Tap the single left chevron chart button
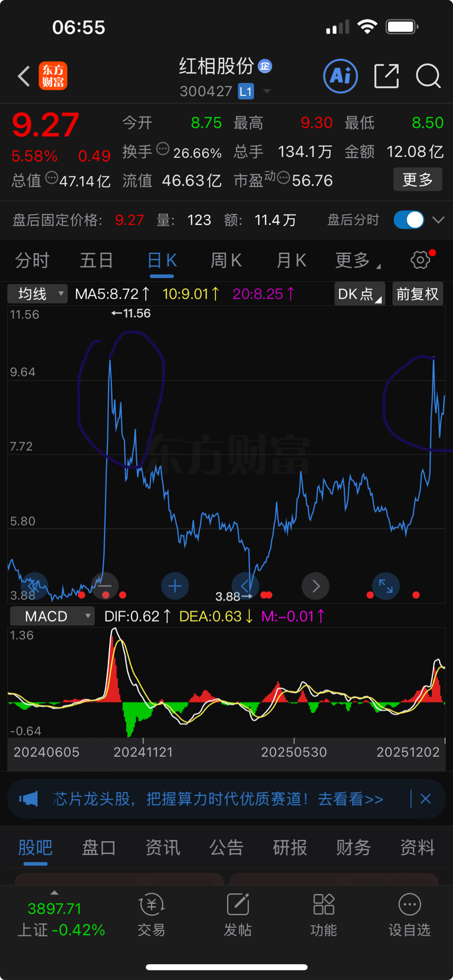This screenshot has height=980, width=453. pos(245,586)
